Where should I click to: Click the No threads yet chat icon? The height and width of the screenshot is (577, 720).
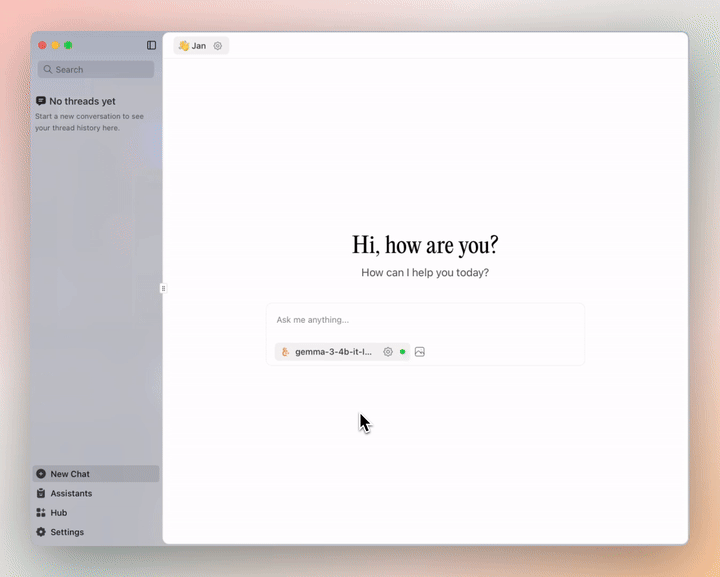41,101
